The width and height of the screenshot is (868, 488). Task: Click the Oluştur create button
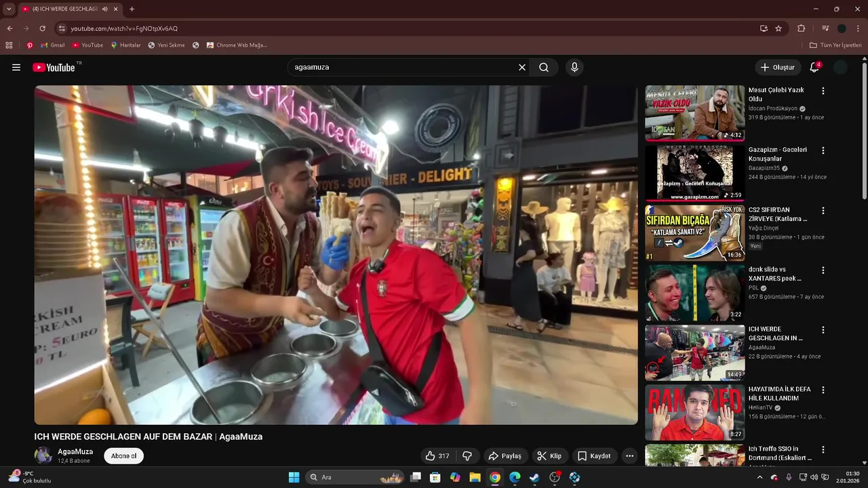coord(778,67)
